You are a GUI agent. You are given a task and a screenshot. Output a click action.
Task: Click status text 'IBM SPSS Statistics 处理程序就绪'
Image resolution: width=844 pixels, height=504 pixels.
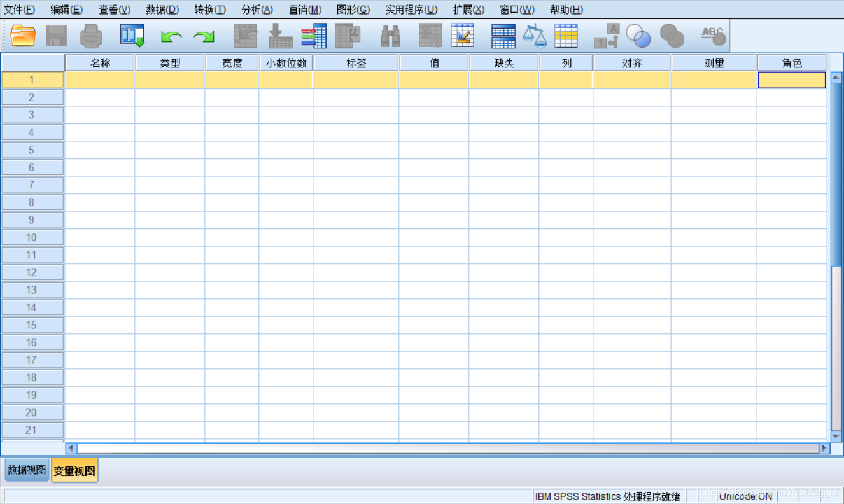(x=608, y=496)
